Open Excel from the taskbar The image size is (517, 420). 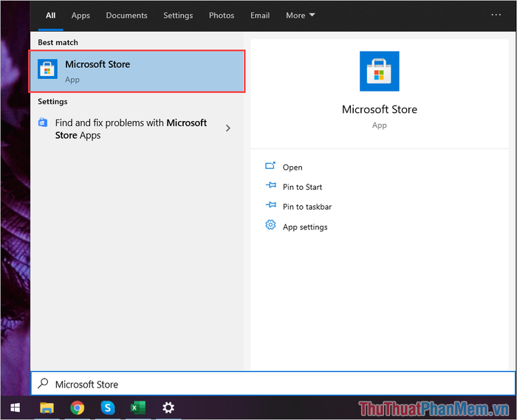pyautogui.click(x=138, y=407)
